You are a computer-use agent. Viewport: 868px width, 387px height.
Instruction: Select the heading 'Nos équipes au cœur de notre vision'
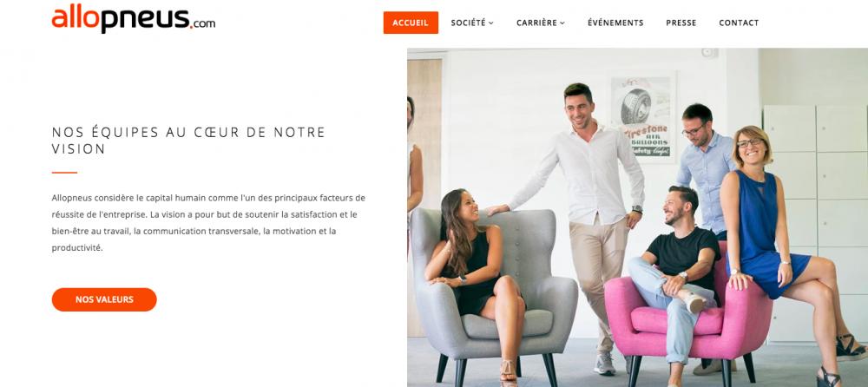pos(188,141)
